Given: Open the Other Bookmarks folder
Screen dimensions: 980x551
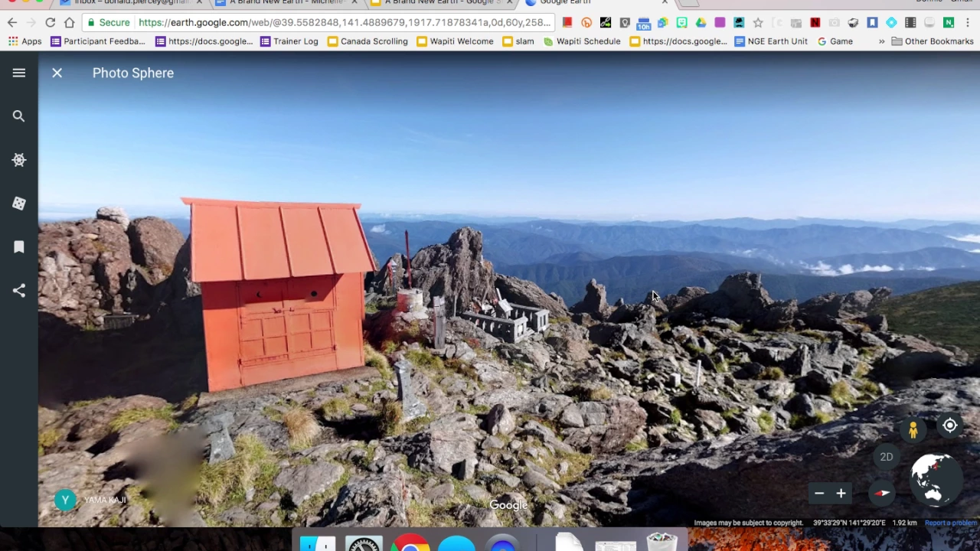Looking at the screenshot, I should pyautogui.click(x=933, y=41).
